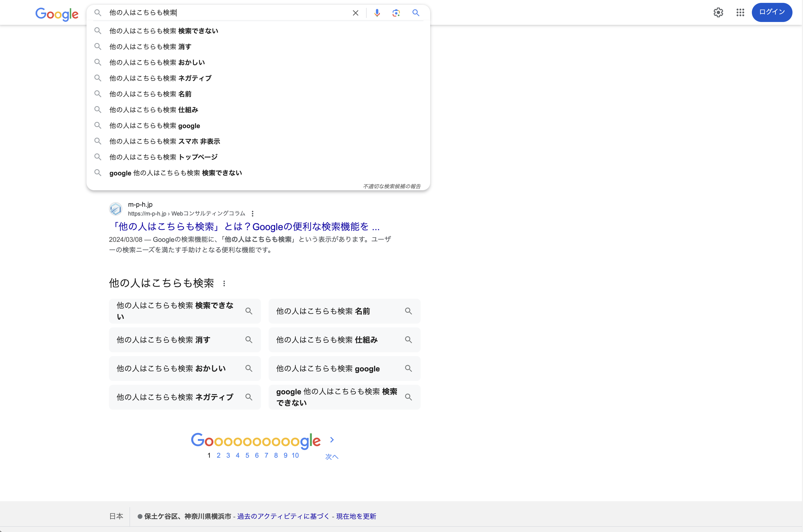Open settings gear icon
Viewport: 803px width, 532px height.
718,13
